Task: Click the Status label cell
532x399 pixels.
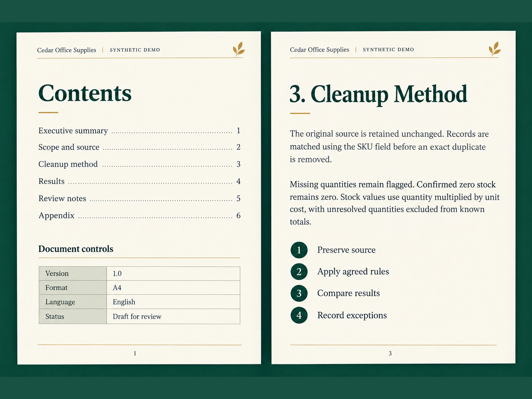Action: click(73, 317)
